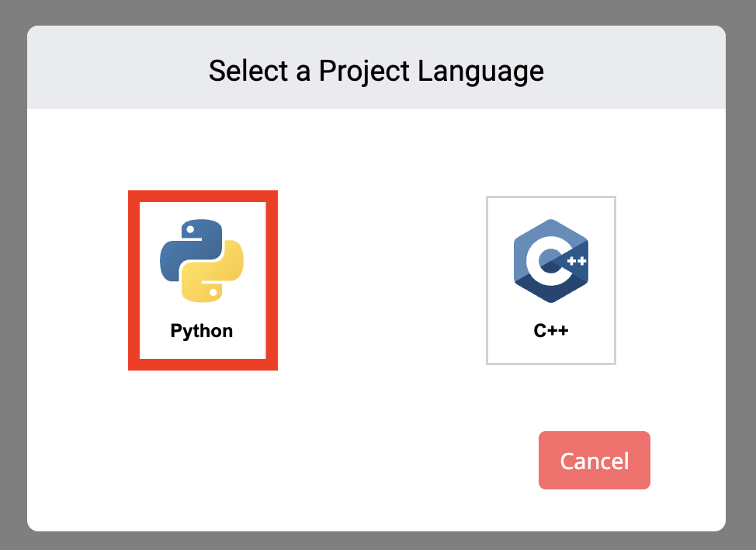756x550 pixels.
Task: Click inside the C++ card's white area
Action: pos(551,350)
